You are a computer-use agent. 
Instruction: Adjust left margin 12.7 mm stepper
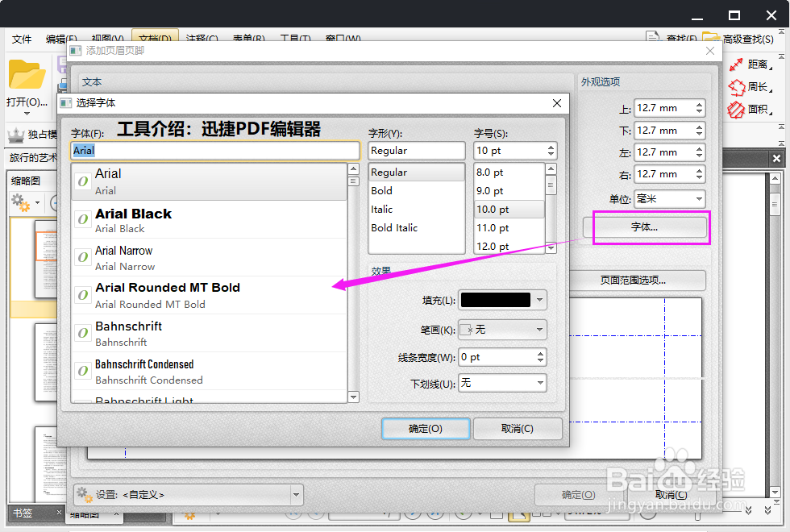coord(699,152)
